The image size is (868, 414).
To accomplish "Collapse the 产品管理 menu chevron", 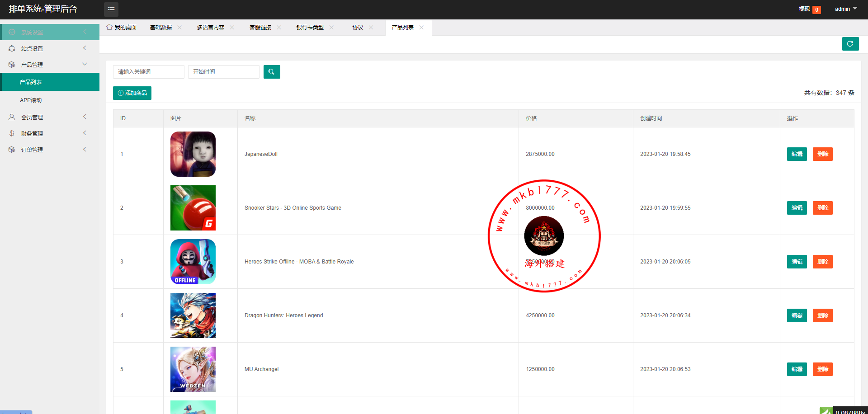I will pos(85,64).
